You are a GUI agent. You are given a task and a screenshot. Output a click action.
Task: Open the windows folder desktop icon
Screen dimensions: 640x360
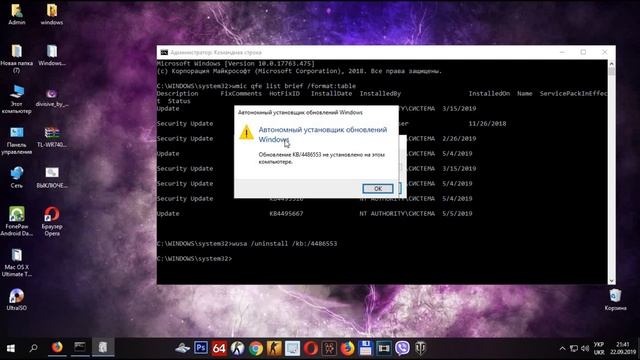tap(52, 14)
